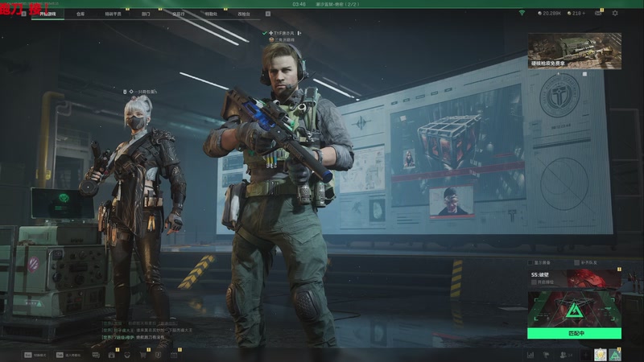Switch to the 开始游戏 tab
Screen dimensions: 644x362
47,14
